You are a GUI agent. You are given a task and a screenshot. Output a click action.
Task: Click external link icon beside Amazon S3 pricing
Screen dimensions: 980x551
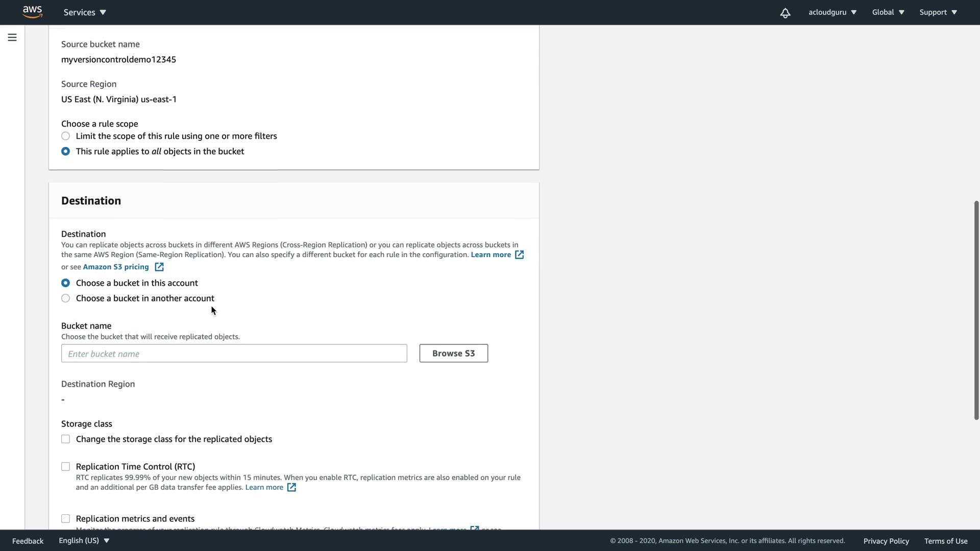(x=159, y=267)
